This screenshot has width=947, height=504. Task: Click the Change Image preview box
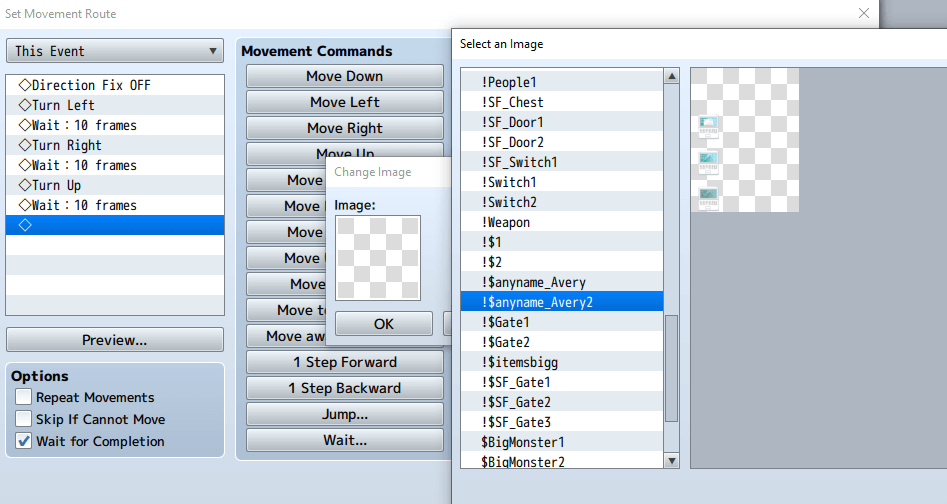tap(378, 258)
